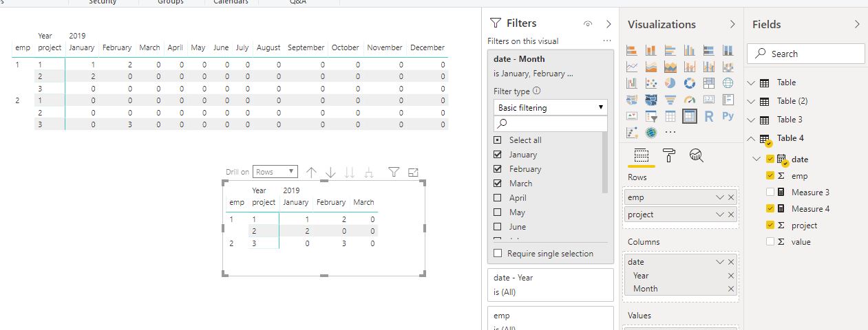Open more visuals ellipsis in Visualizations
The width and height of the screenshot is (868, 330).
click(x=670, y=133)
